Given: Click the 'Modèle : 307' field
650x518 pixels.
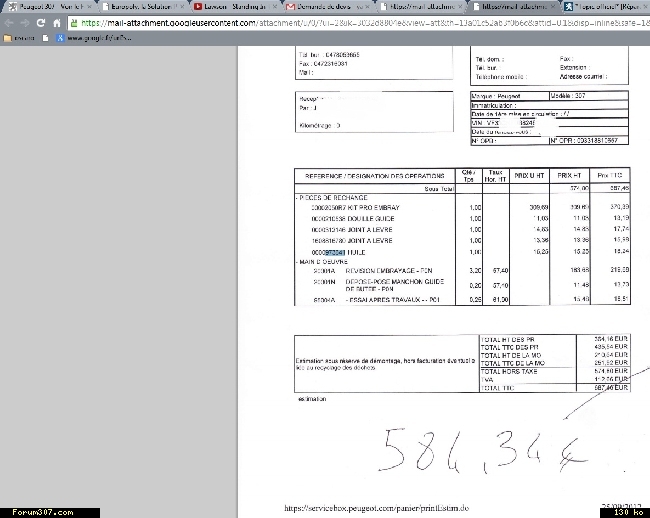Looking at the screenshot, I should [589, 96].
